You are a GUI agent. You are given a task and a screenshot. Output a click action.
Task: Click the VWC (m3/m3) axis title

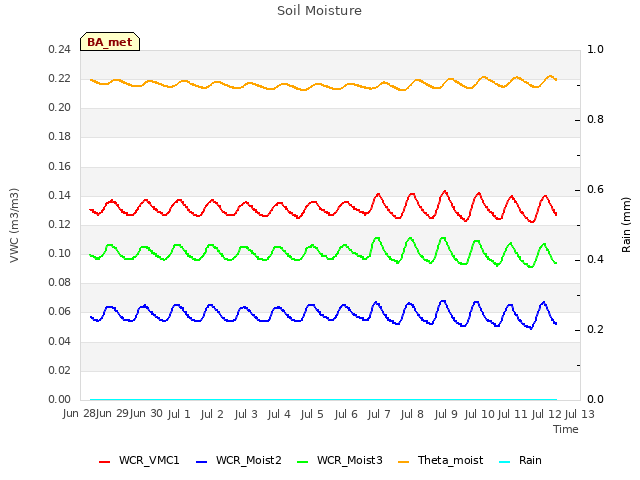point(14,225)
